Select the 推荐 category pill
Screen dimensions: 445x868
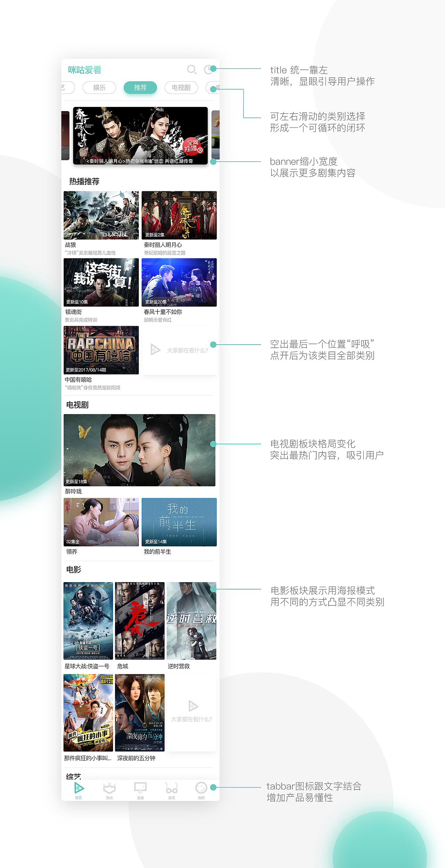(x=140, y=88)
